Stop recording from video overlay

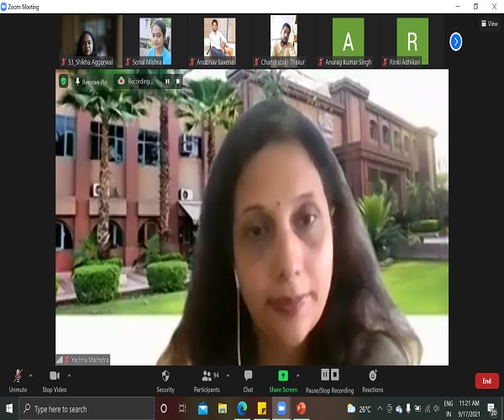tap(178, 81)
